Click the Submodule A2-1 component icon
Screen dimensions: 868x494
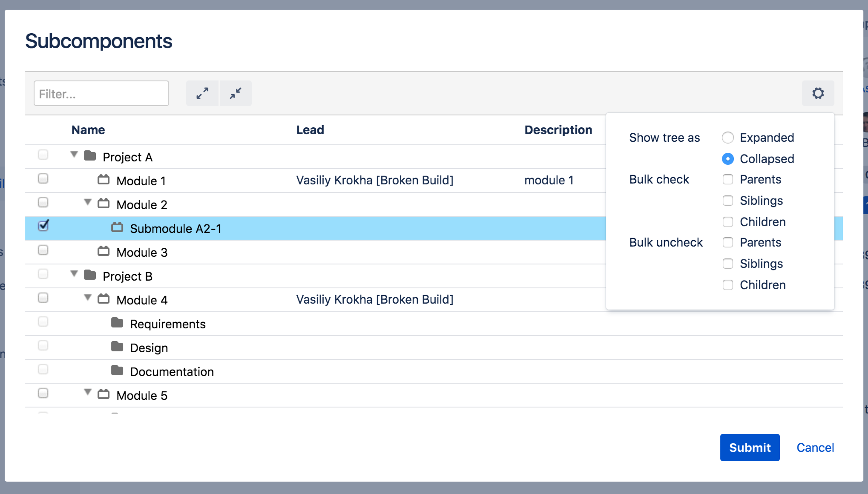117,227
